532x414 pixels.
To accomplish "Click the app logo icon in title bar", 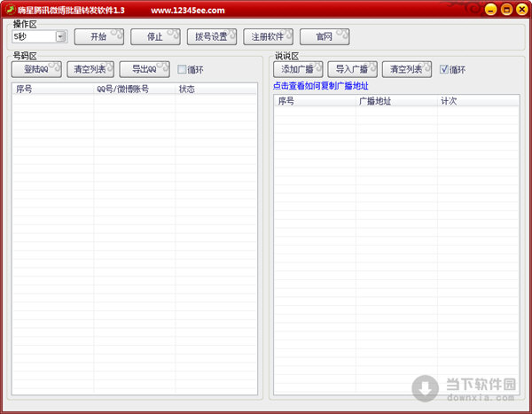I will click(10, 10).
